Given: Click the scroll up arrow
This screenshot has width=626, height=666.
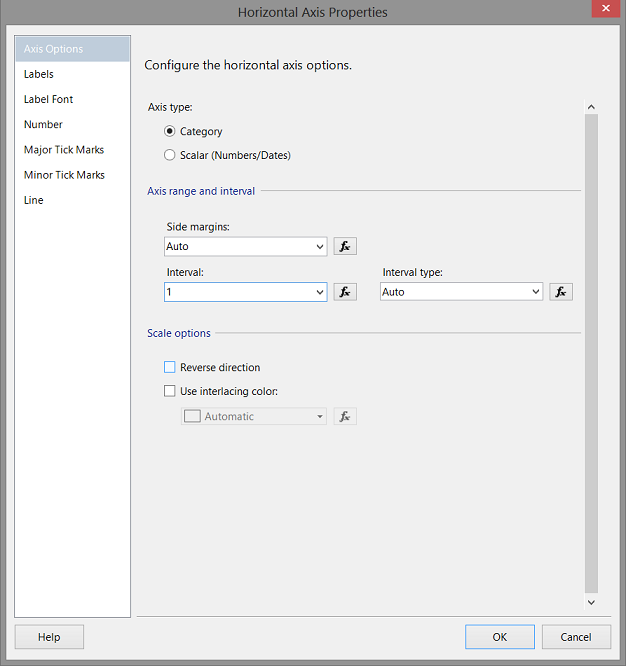Looking at the screenshot, I should pos(591,107).
